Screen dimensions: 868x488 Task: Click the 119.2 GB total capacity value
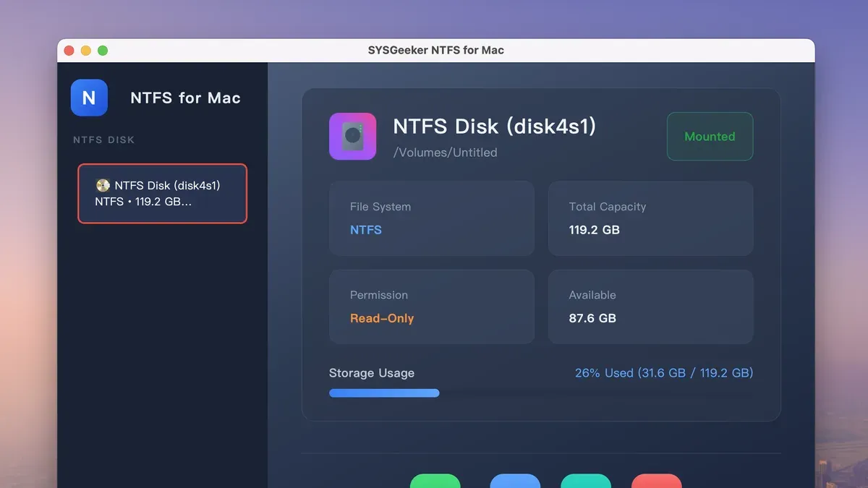coord(595,230)
